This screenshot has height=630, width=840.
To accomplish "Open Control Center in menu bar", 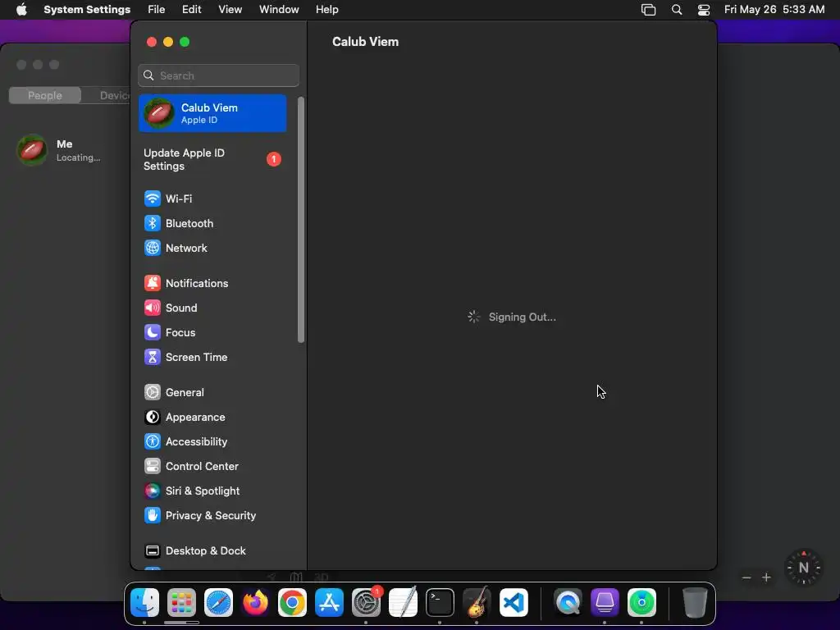I will click(703, 10).
